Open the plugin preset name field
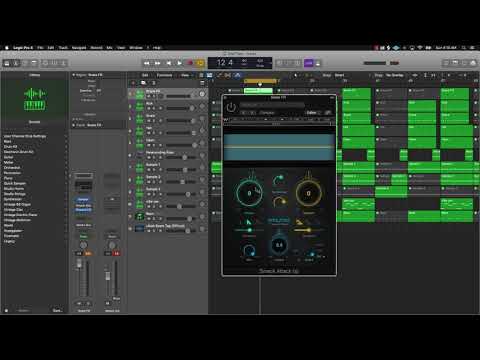 pyautogui.click(x=272, y=105)
